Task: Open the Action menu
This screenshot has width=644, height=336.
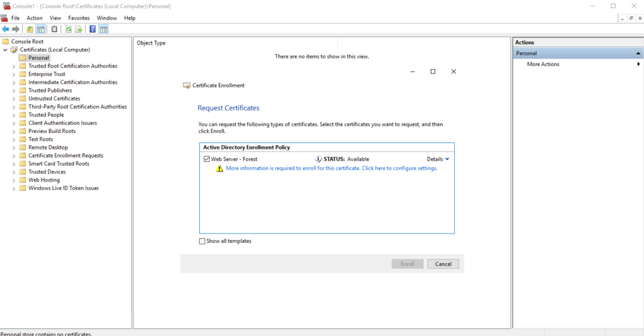Action: click(x=35, y=18)
